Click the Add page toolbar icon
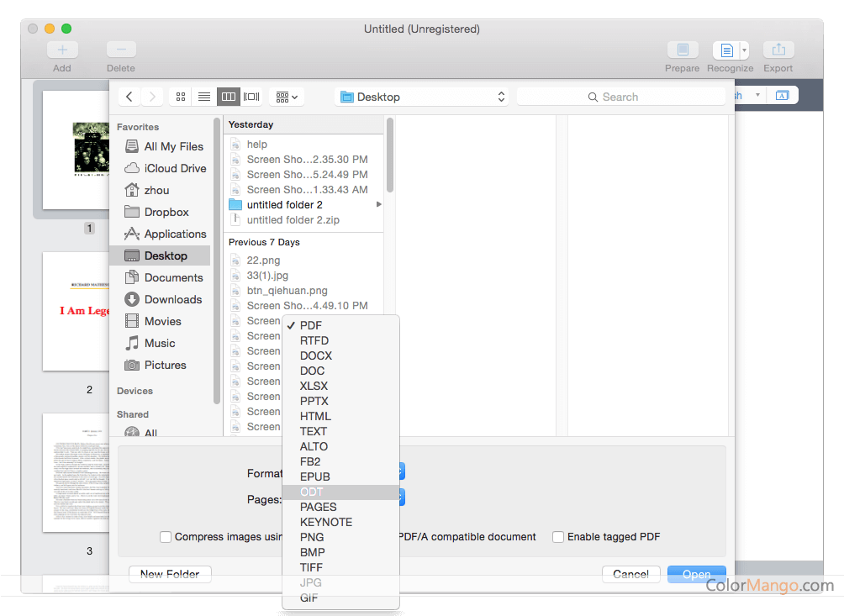This screenshot has width=844, height=616. click(x=62, y=50)
